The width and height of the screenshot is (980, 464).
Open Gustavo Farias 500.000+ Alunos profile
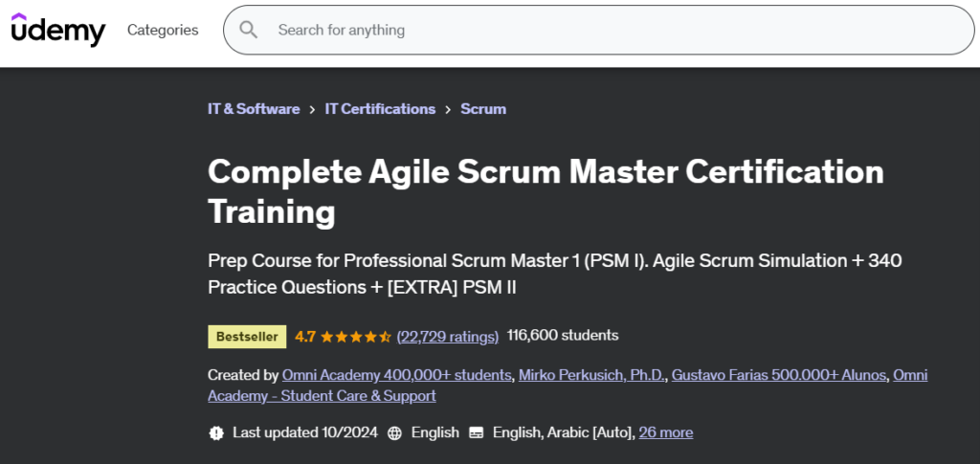[779, 375]
